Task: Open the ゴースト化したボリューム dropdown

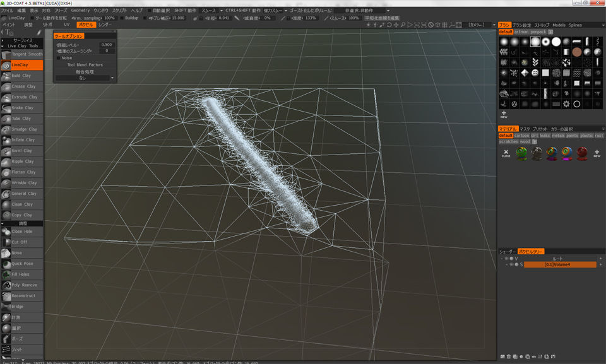Action: (x=362, y=11)
